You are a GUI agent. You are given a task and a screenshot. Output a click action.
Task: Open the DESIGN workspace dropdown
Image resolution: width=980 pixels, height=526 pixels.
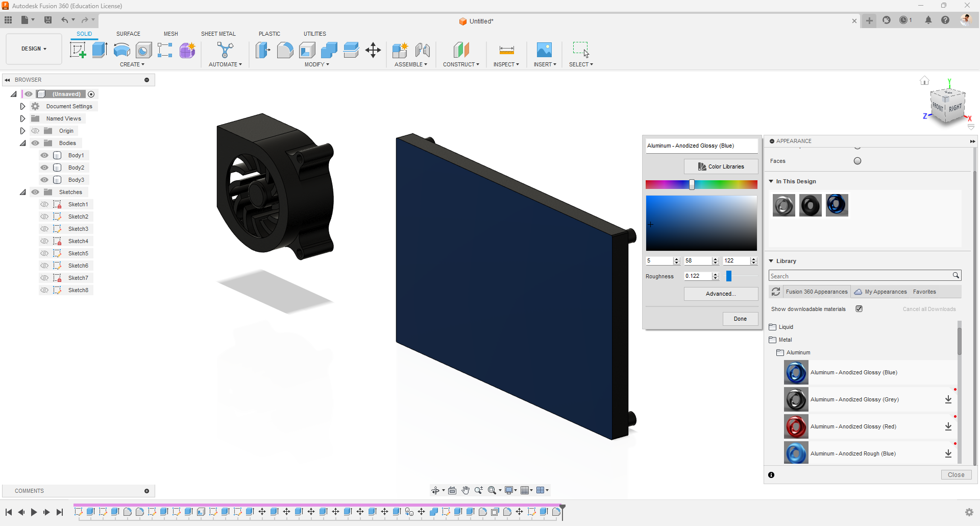tap(34, 49)
